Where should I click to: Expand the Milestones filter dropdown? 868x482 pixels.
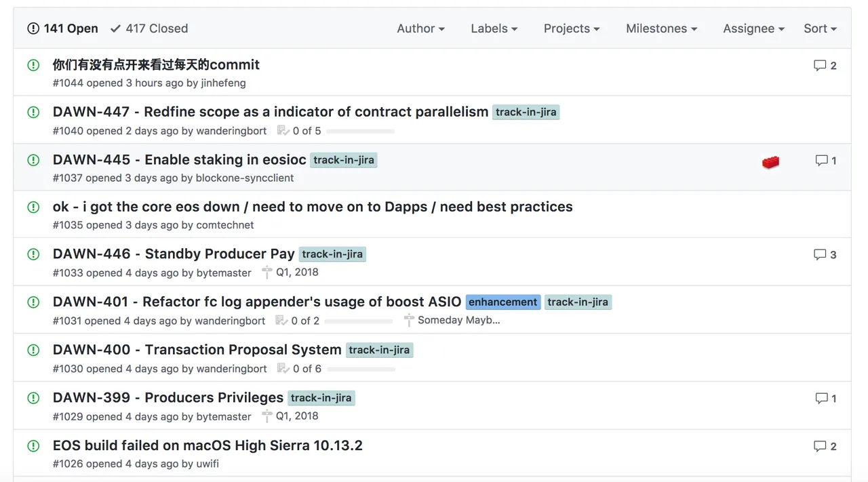coord(661,28)
